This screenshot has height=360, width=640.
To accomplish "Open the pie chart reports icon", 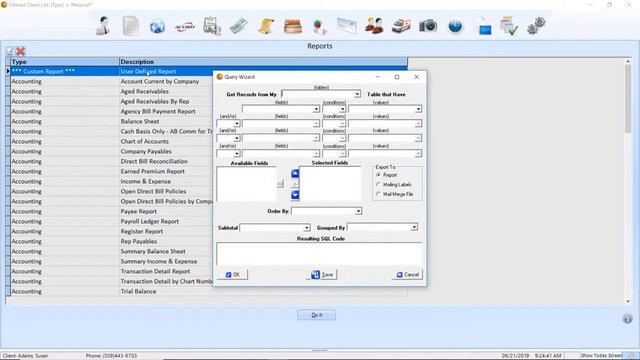I will pyautogui.click(x=320, y=27).
